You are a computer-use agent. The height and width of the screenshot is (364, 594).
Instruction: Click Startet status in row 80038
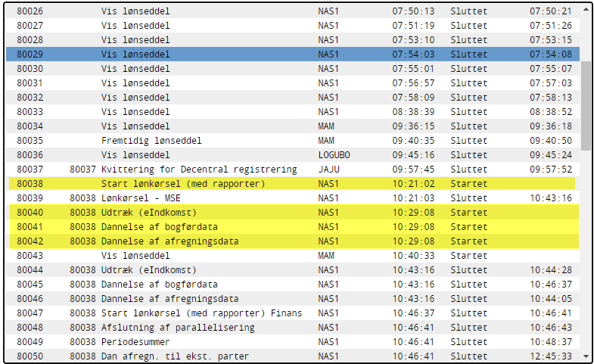click(x=468, y=184)
